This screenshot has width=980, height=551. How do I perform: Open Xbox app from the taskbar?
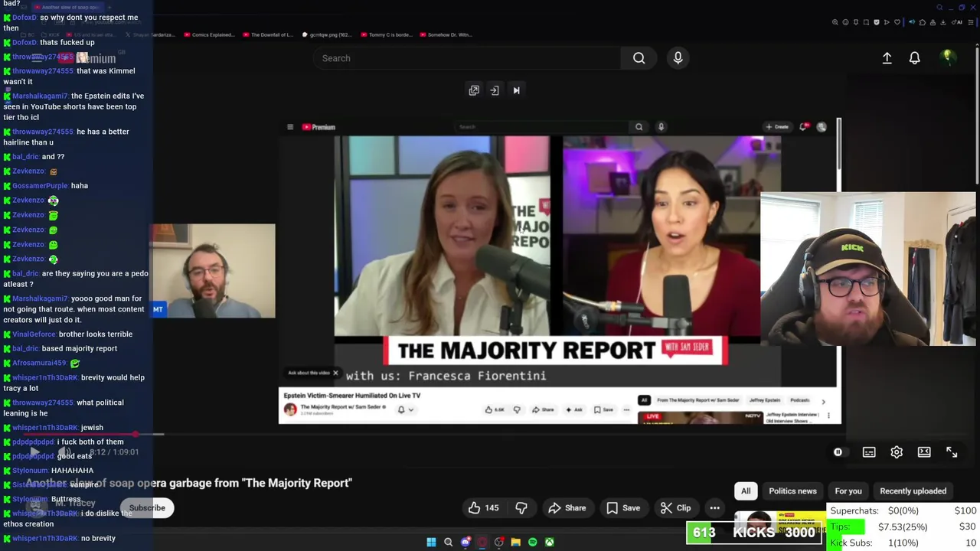tap(550, 542)
